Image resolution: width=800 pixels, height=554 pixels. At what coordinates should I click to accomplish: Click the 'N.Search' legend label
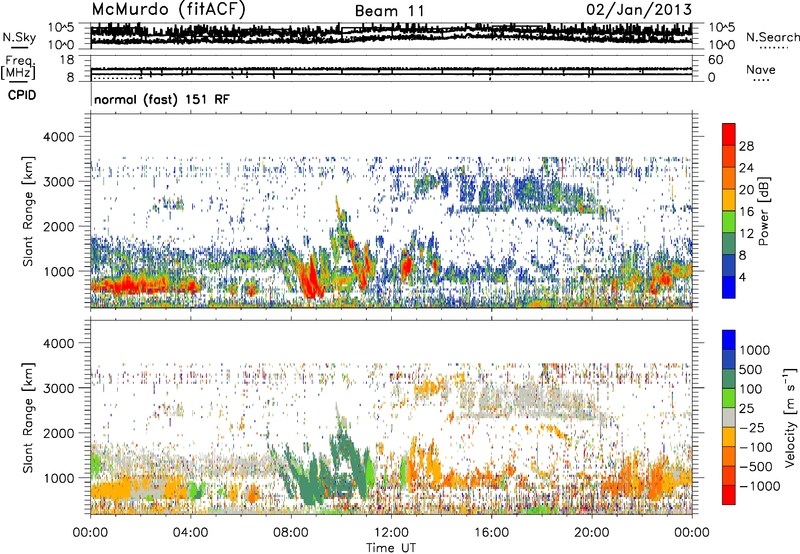tap(772, 37)
